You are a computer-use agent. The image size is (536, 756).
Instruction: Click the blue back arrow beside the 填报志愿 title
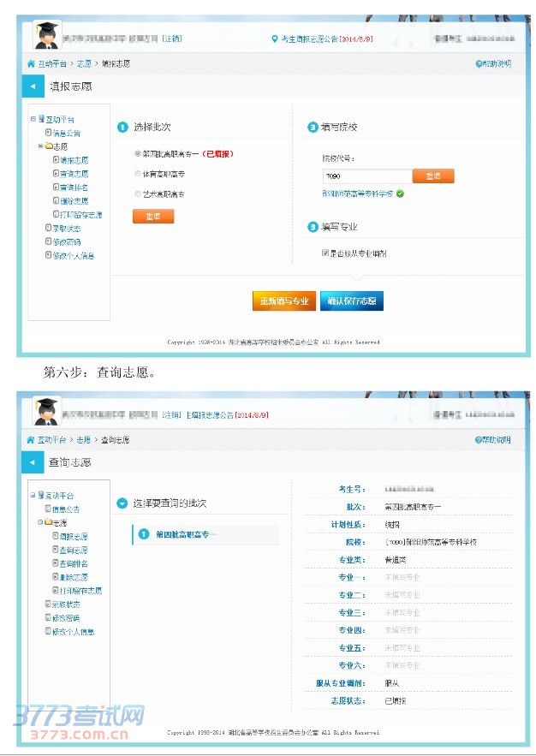click(32, 87)
